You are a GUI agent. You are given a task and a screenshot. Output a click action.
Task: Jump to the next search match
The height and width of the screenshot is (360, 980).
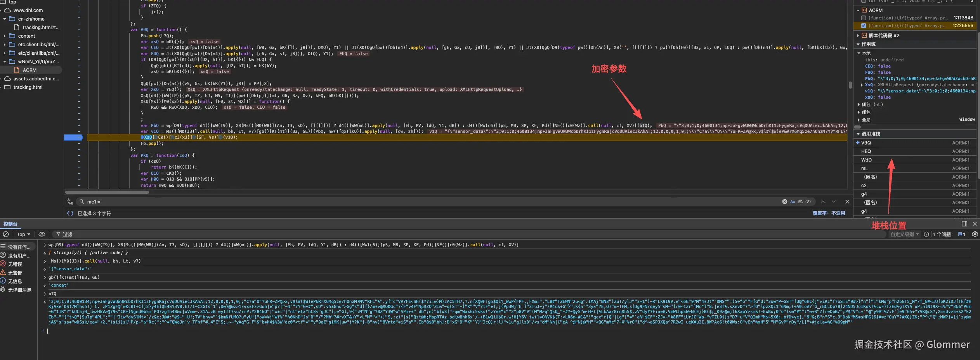pyautogui.click(x=833, y=202)
